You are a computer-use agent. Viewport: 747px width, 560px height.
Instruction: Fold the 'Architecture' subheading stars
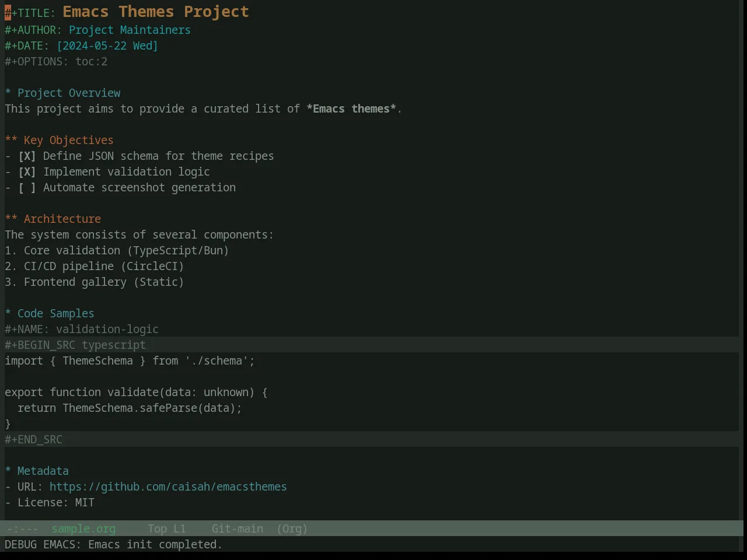pos(11,219)
